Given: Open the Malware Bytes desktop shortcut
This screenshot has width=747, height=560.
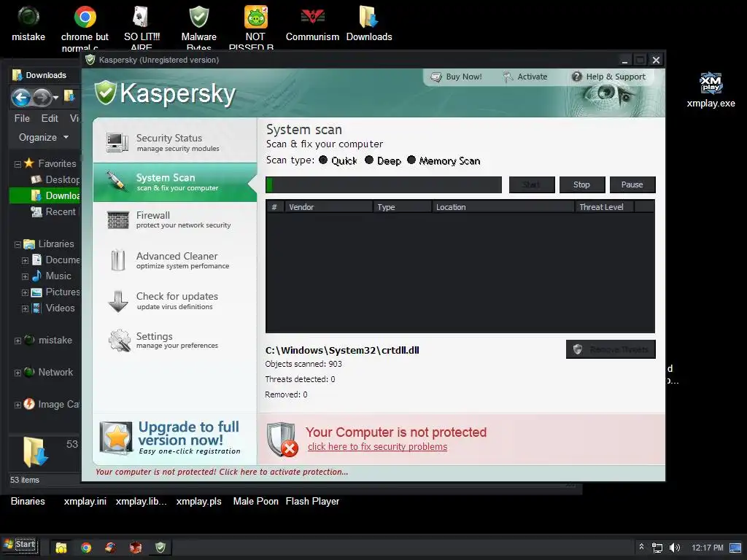Looking at the screenshot, I should coord(198,17).
